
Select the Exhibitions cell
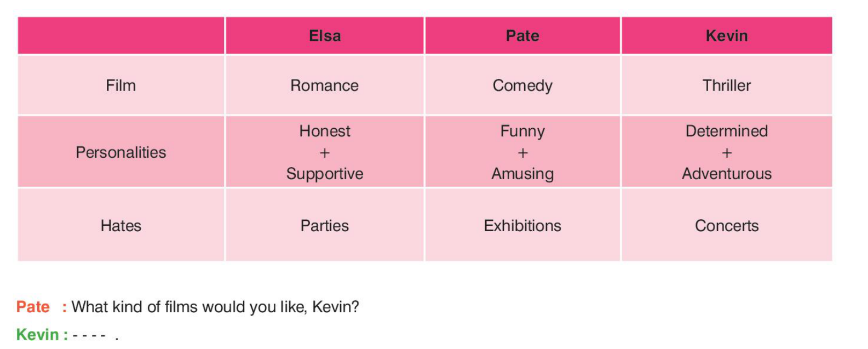522,226
